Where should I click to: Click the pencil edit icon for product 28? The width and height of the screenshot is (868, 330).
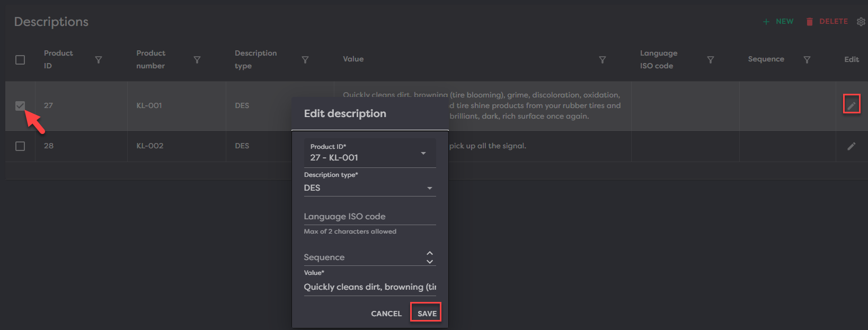click(851, 146)
